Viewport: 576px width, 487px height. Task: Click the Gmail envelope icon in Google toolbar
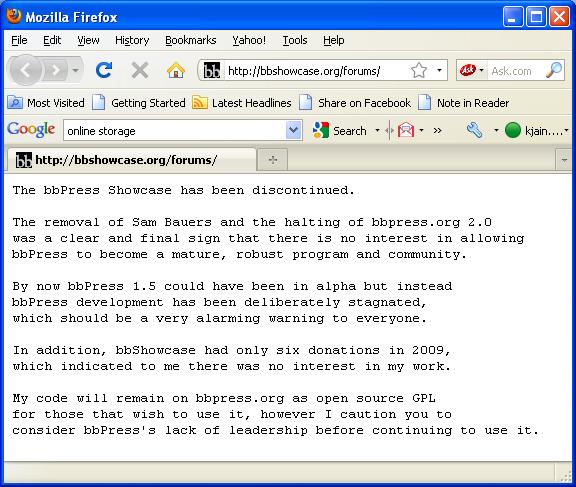click(406, 130)
